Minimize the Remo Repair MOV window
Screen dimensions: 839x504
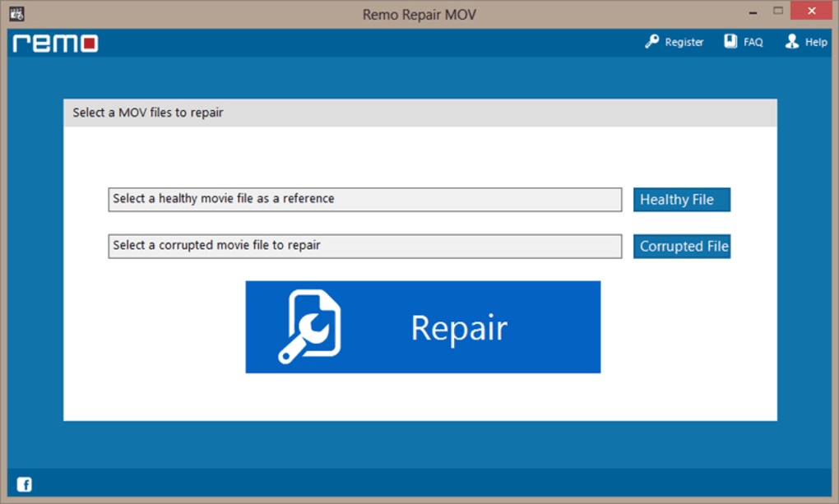point(751,11)
